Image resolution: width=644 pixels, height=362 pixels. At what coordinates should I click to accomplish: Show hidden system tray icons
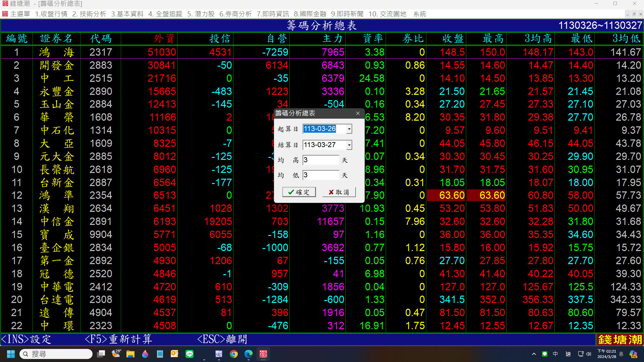(x=534, y=354)
